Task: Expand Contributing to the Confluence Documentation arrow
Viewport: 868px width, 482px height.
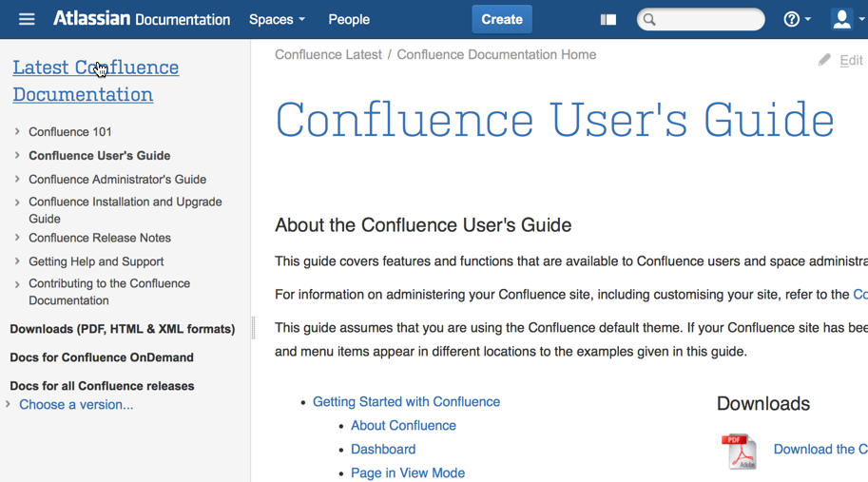Action: (17, 284)
